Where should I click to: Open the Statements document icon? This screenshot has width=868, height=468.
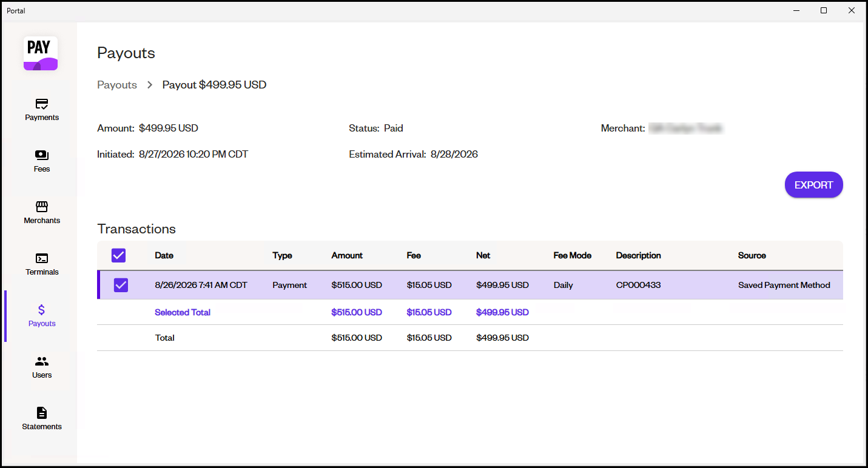click(x=42, y=413)
